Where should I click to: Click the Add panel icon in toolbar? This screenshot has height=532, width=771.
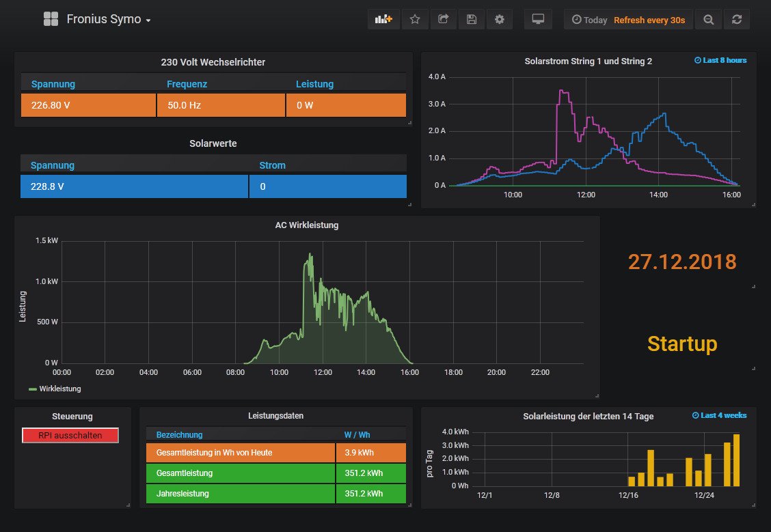coord(384,20)
